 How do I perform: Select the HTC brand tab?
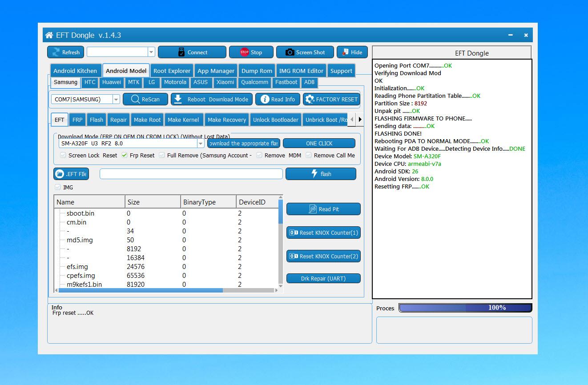[x=90, y=82]
